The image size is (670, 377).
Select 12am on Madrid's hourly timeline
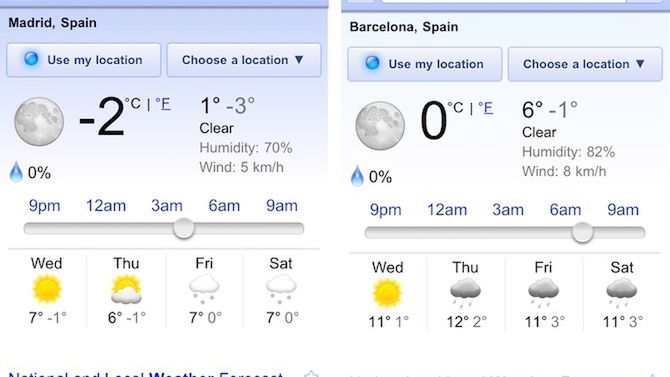106,206
